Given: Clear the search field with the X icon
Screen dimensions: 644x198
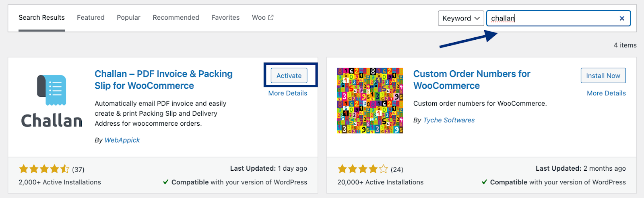Looking at the screenshot, I should pyautogui.click(x=622, y=18).
